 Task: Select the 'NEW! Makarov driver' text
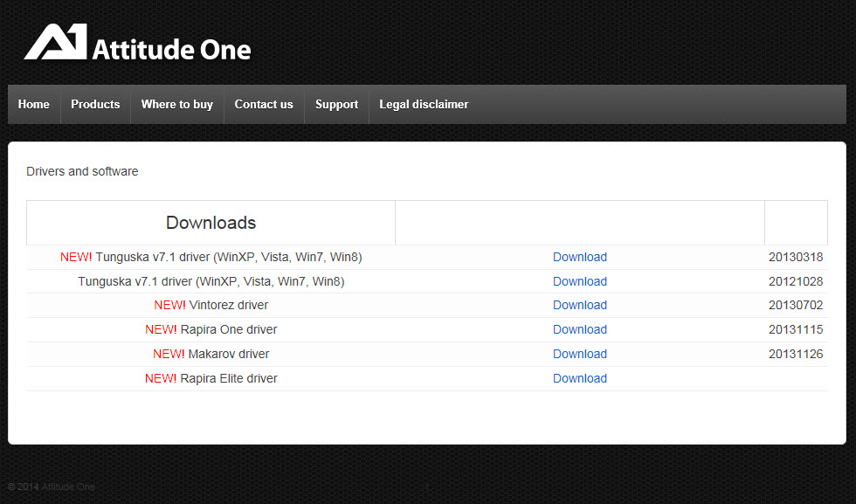[211, 354]
